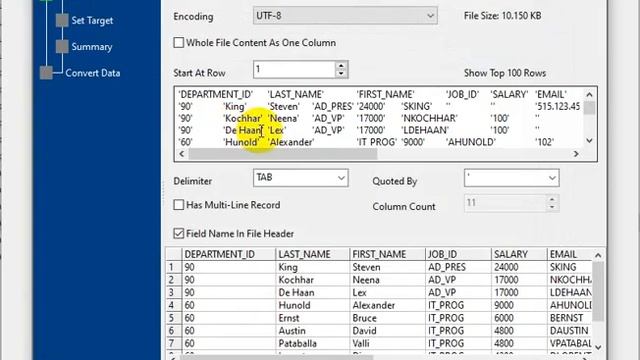The height and width of the screenshot is (360, 640).
Task: Click the 'Hunold' cell in grid
Action: 313,305
